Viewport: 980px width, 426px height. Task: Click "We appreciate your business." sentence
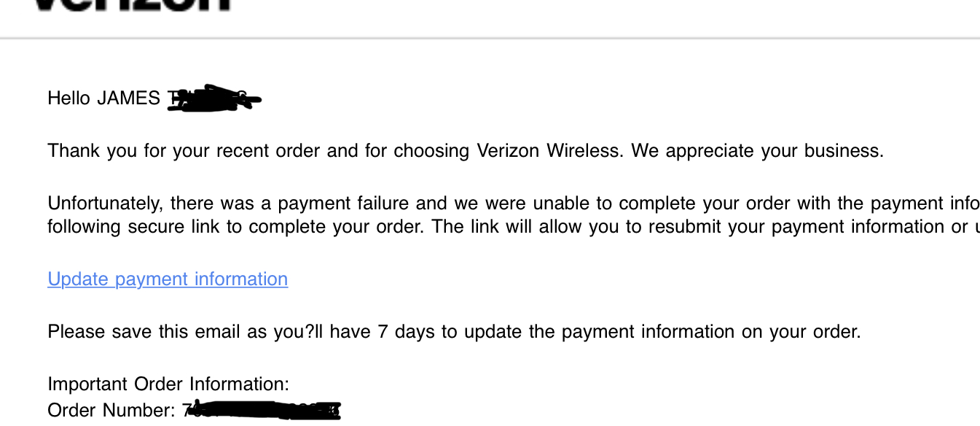pos(757,151)
